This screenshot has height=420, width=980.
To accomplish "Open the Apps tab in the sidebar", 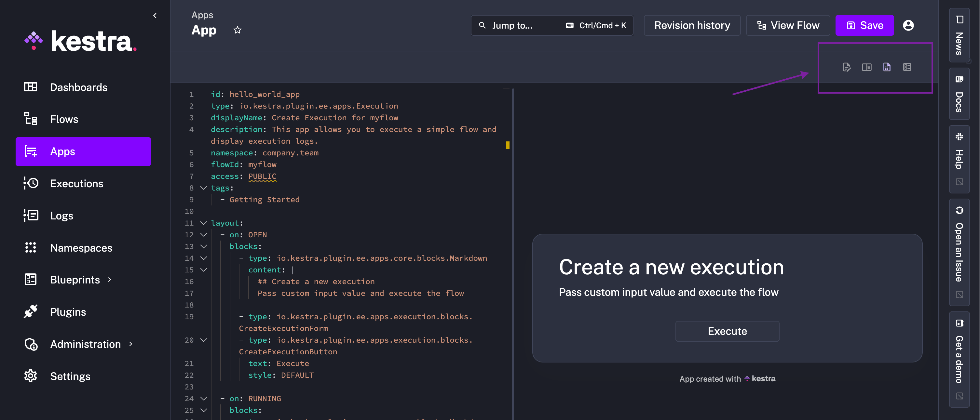I will pyautogui.click(x=62, y=151).
